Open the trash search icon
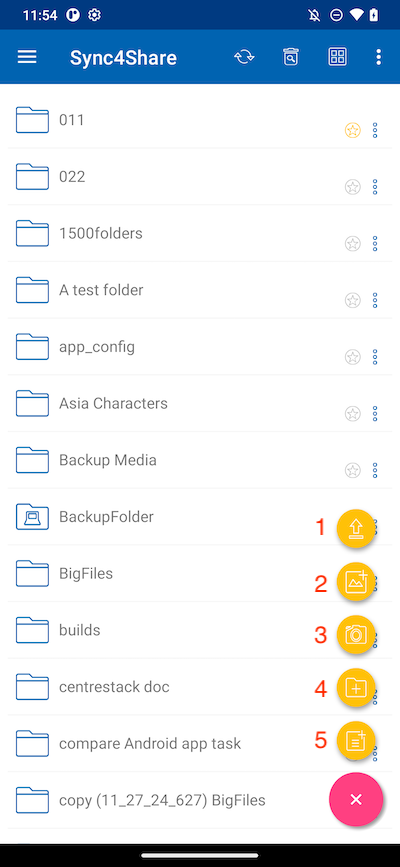 [x=291, y=57]
